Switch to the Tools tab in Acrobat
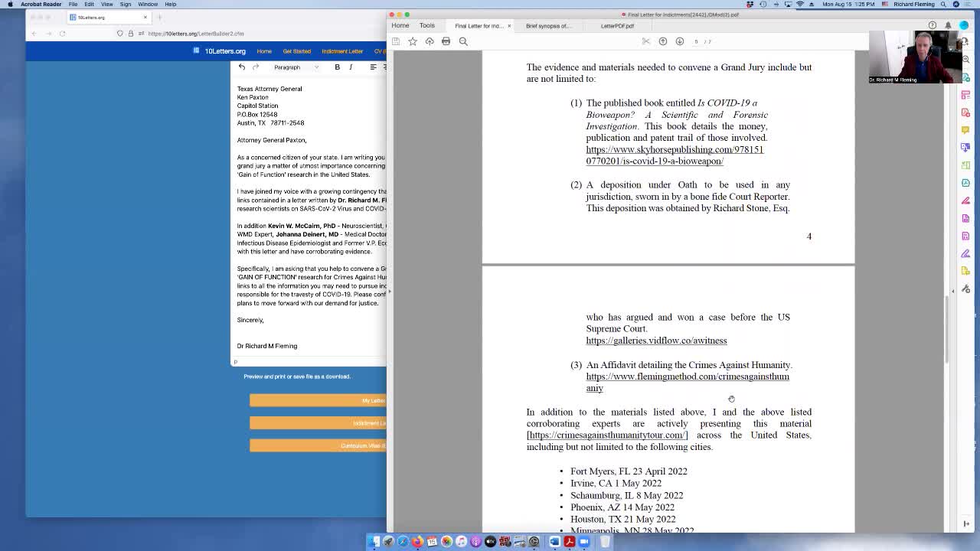This screenshot has width=980, height=551. click(x=426, y=25)
